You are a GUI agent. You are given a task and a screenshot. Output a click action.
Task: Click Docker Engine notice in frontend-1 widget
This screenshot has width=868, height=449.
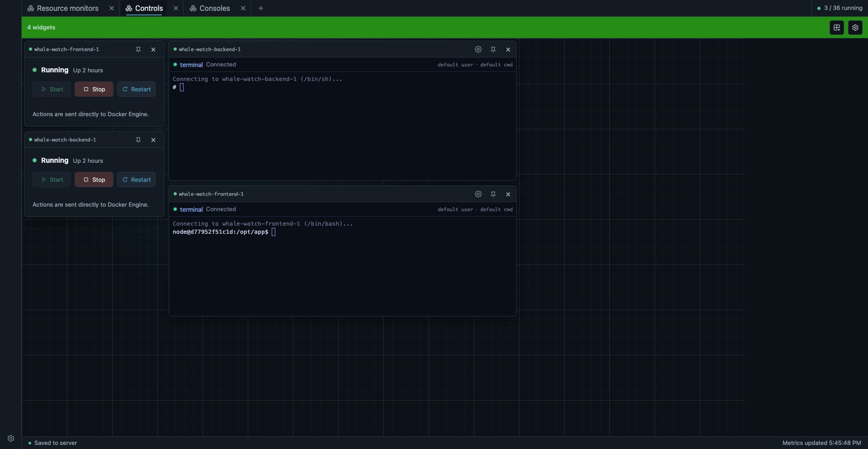[90, 114]
